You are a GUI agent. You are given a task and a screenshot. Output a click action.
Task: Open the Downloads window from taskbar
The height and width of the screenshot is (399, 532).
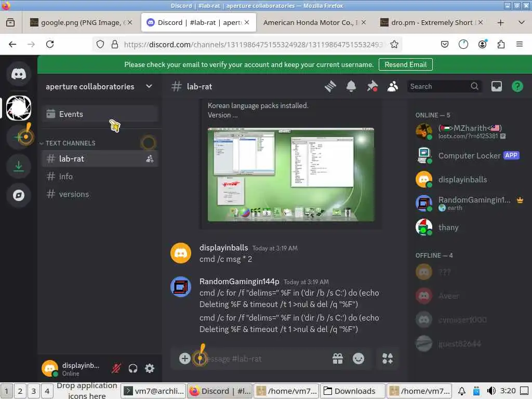tap(353, 391)
